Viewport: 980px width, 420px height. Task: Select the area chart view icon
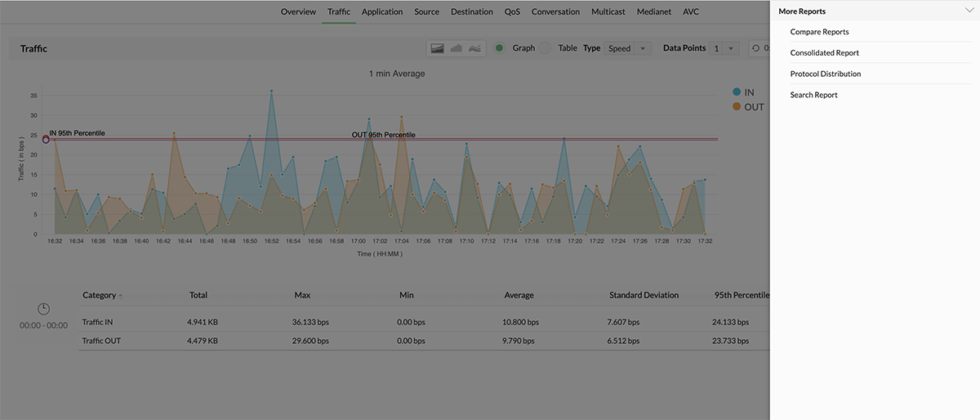click(438, 48)
